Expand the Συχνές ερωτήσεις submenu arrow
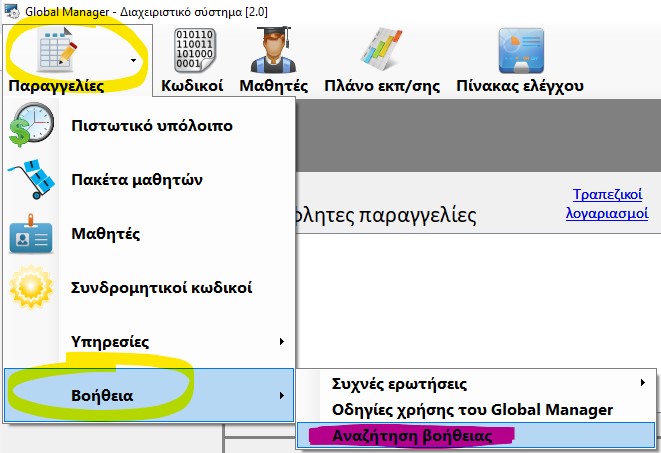The width and height of the screenshot is (661, 453). click(642, 383)
